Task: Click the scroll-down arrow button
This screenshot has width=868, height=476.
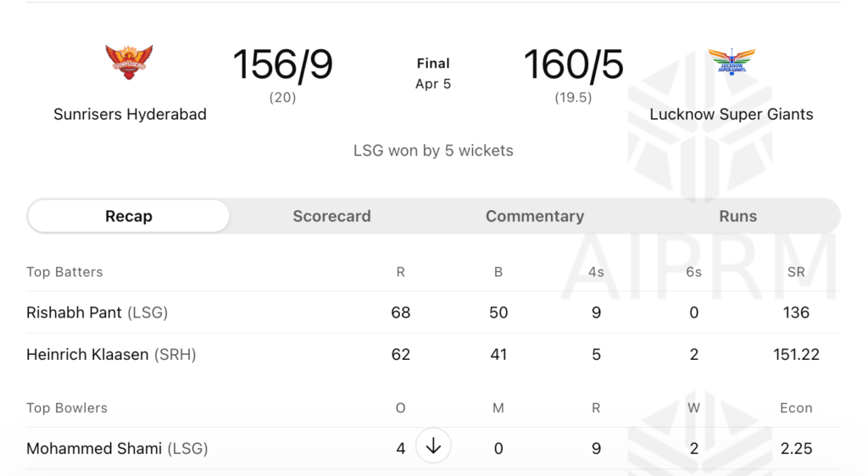Action: click(433, 446)
